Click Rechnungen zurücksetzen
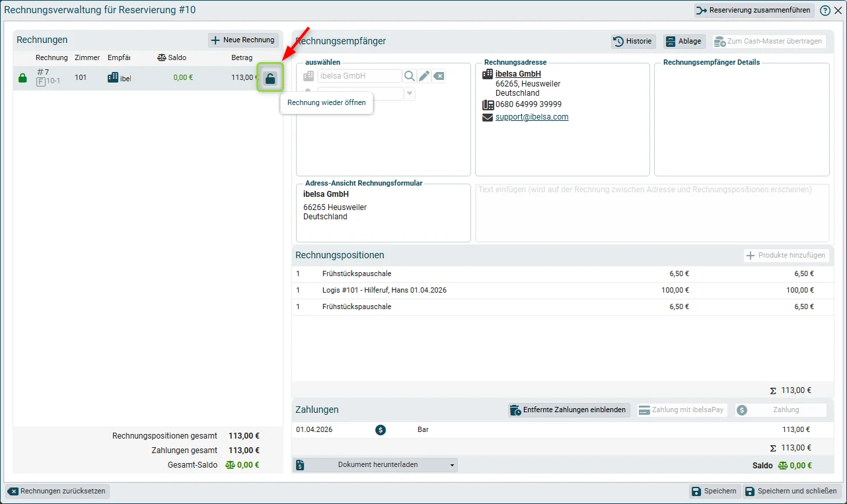 pyautogui.click(x=57, y=491)
